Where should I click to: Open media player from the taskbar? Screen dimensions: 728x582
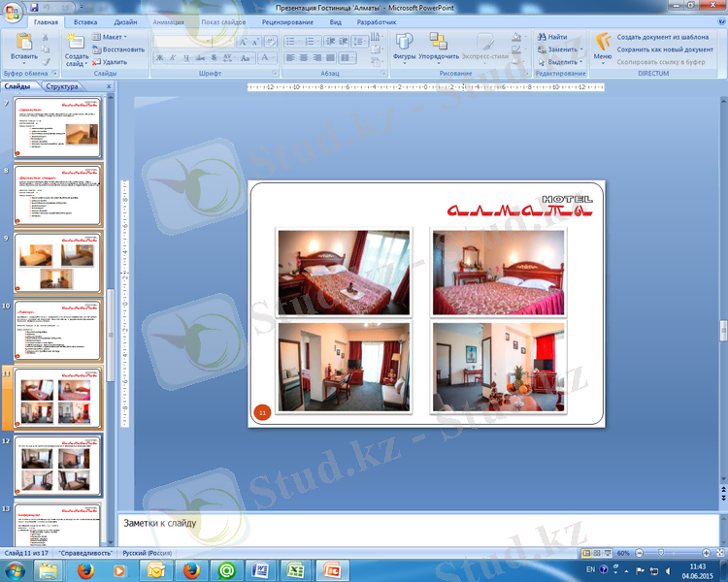pos(119,570)
